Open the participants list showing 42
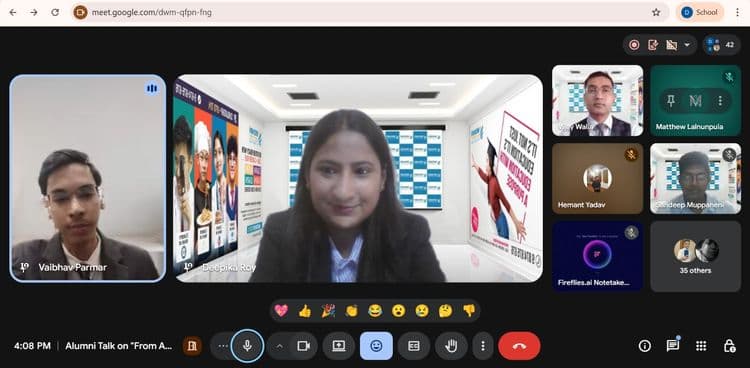 [x=722, y=45]
